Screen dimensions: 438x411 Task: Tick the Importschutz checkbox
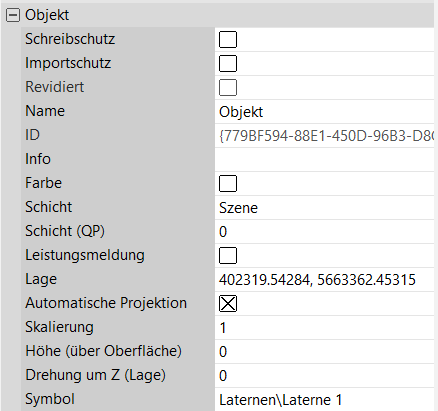[x=228, y=64]
